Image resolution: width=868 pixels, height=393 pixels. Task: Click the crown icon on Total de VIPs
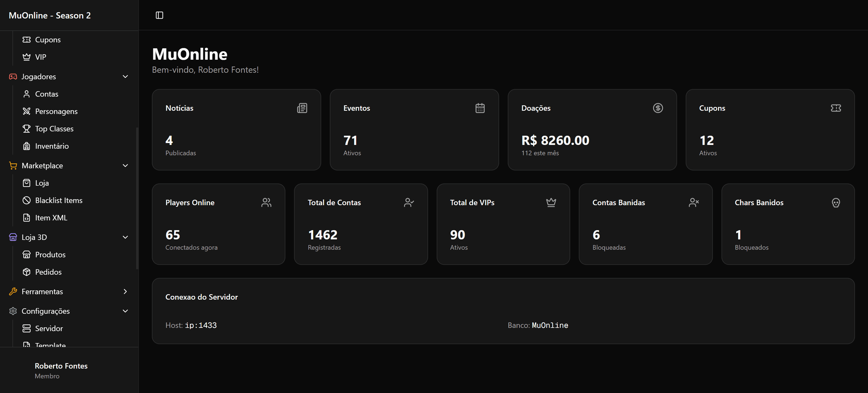[551, 202]
